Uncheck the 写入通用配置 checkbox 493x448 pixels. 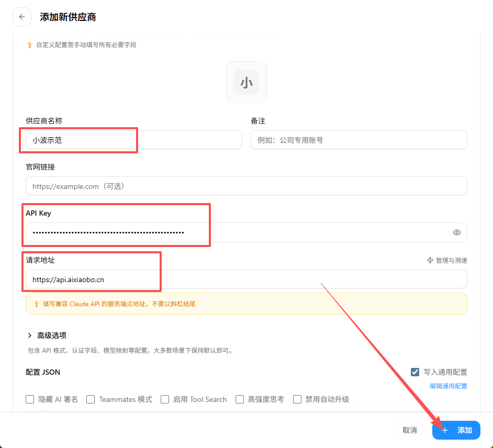point(415,372)
